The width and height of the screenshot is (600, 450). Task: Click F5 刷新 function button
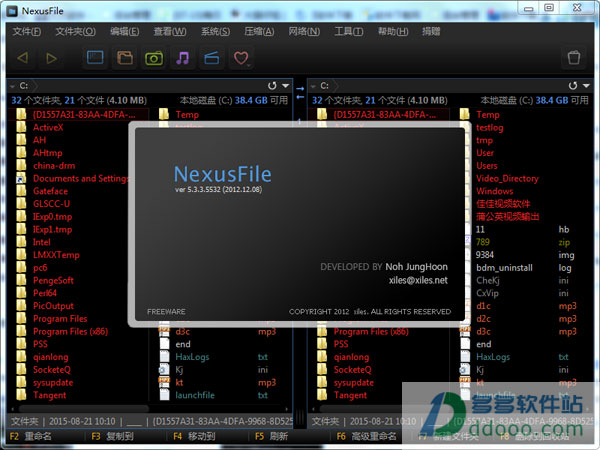tap(271, 436)
